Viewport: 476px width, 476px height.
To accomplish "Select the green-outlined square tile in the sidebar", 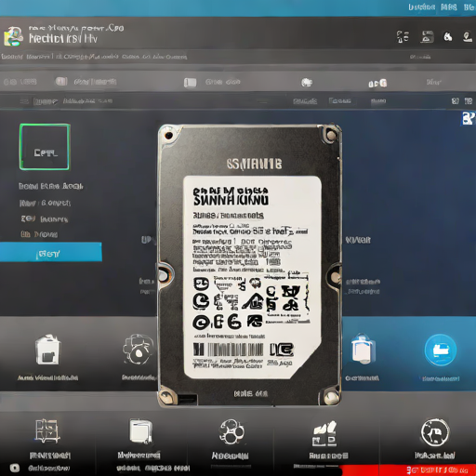I will pyautogui.click(x=45, y=147).
